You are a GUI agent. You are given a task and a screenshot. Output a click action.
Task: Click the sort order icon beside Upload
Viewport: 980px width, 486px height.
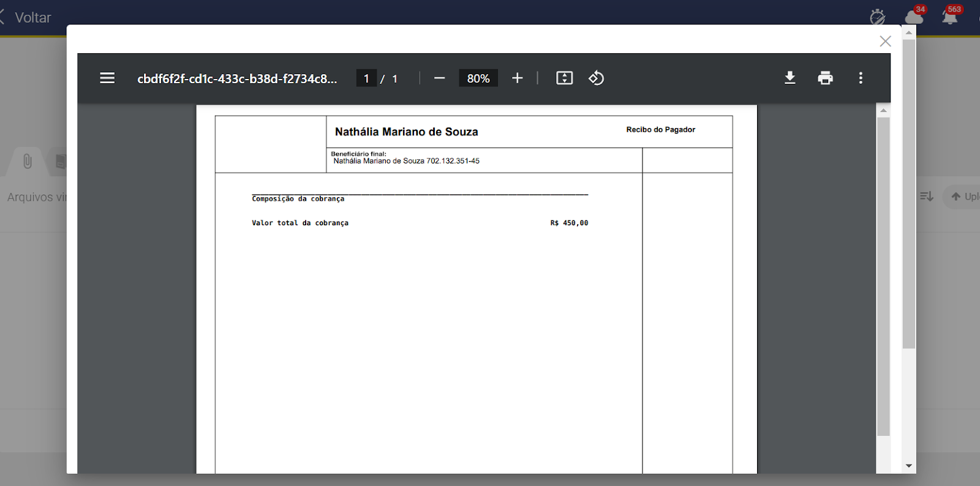click(926, 196)
